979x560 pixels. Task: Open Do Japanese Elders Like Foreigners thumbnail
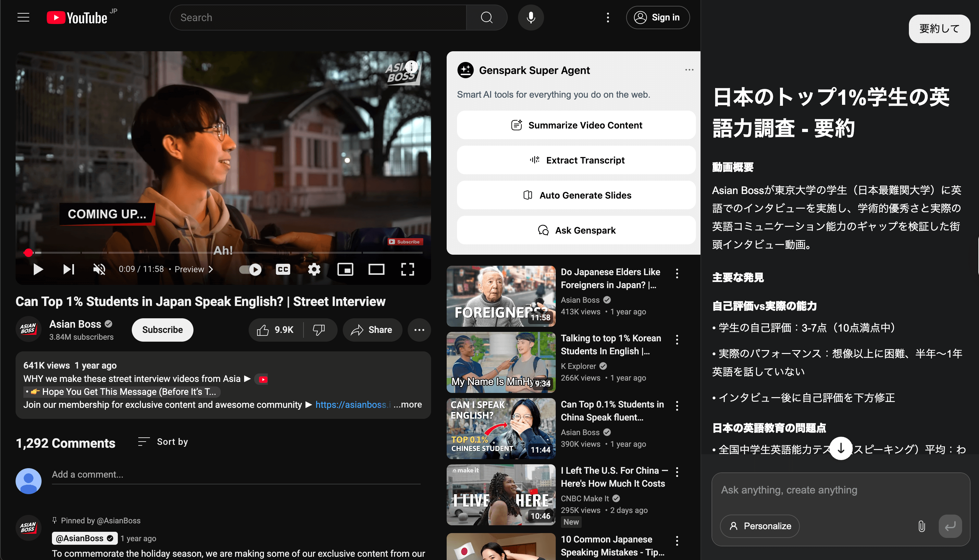(501, 296)
